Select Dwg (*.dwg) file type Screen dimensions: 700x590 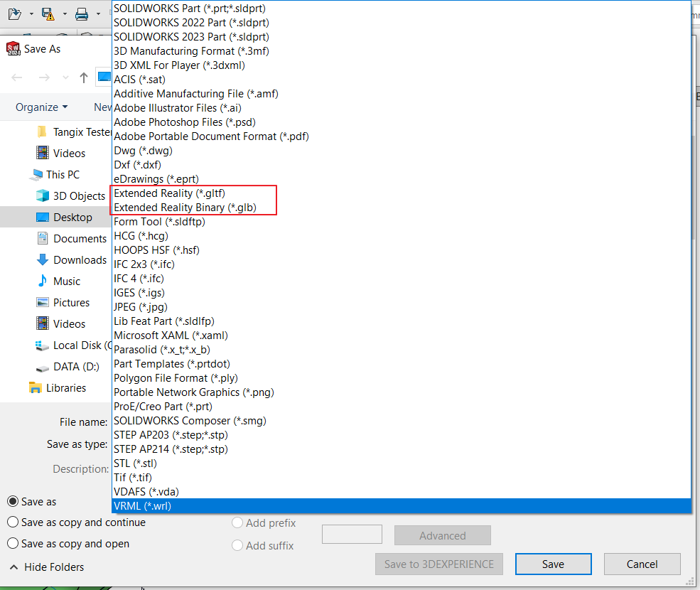[x=401, y=151]
